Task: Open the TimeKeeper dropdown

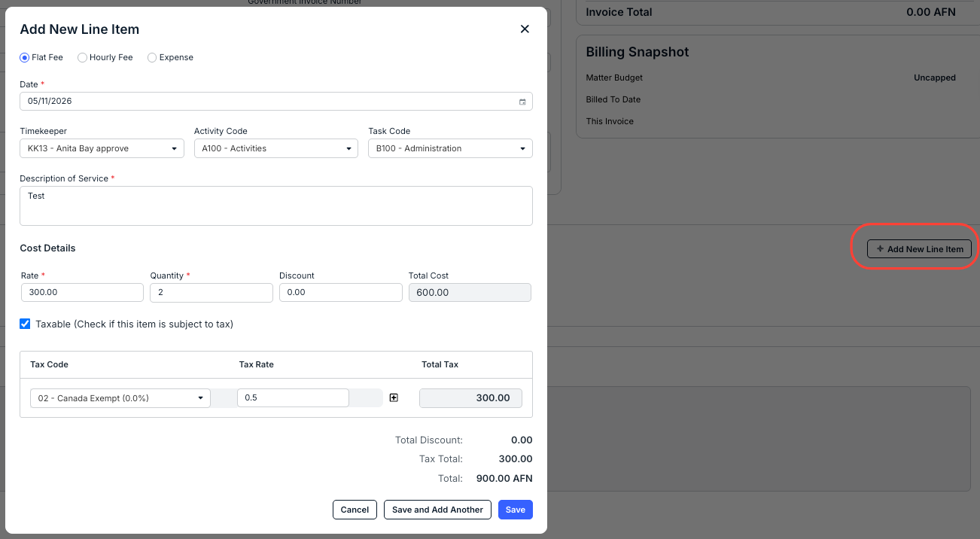Action: coord(102,148)
